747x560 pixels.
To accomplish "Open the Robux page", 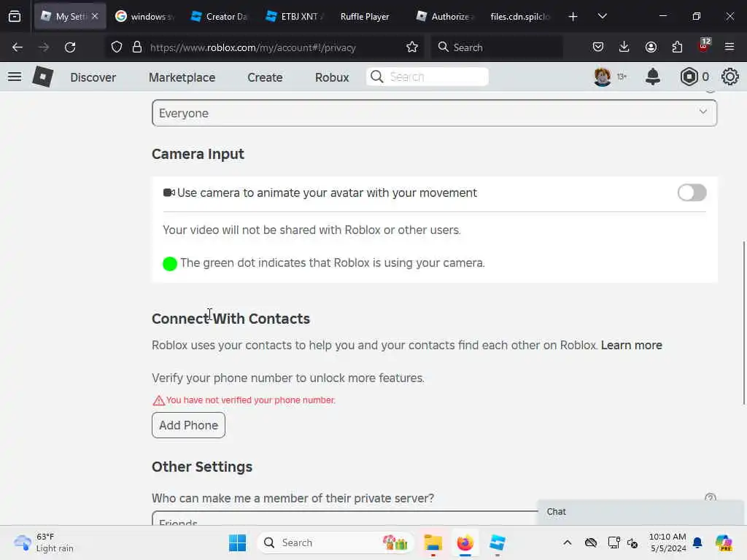I will (332, 77).
